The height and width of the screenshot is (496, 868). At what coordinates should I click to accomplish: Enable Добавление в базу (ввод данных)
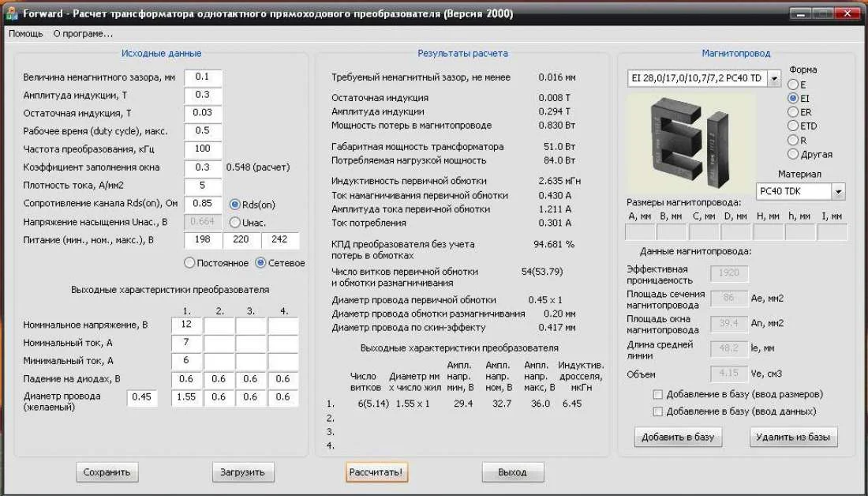click(657, 411)
